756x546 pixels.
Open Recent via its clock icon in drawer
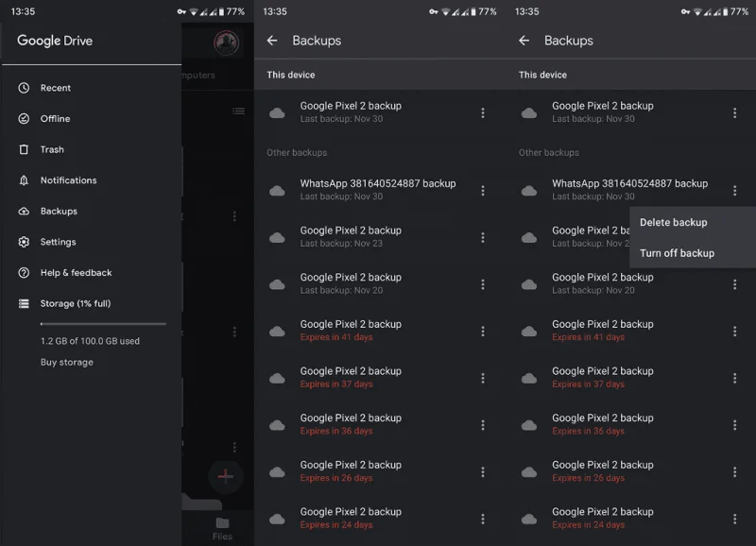click(24, 88)
